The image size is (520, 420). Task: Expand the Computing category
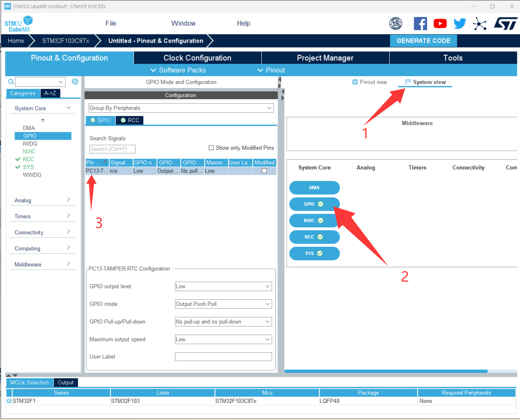[43, 248]
